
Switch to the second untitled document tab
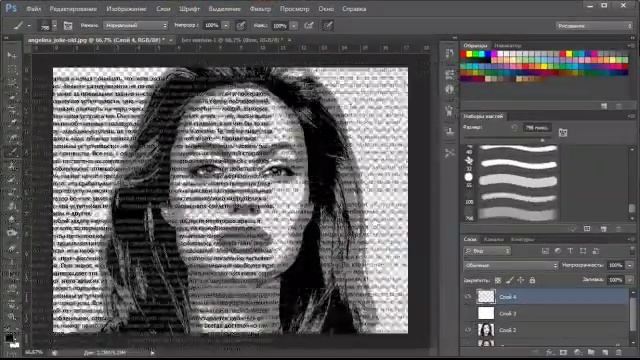click(x=231, y=40)
